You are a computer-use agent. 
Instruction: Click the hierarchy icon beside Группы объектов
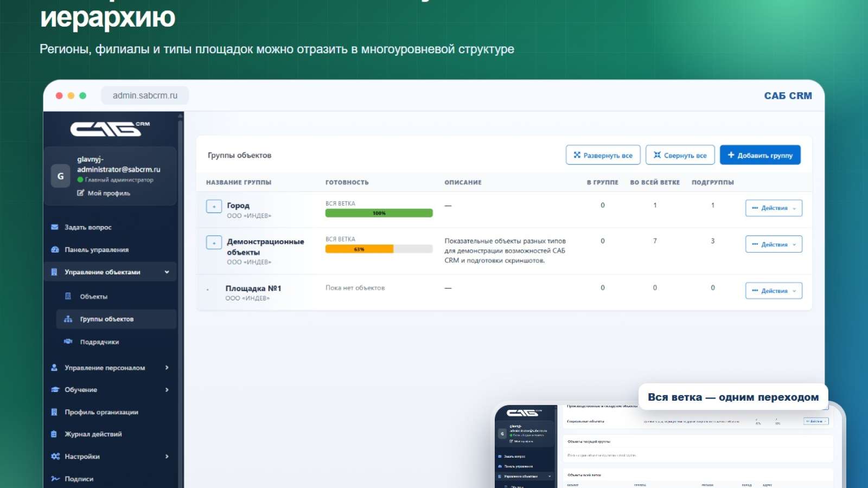click(68, 319)
